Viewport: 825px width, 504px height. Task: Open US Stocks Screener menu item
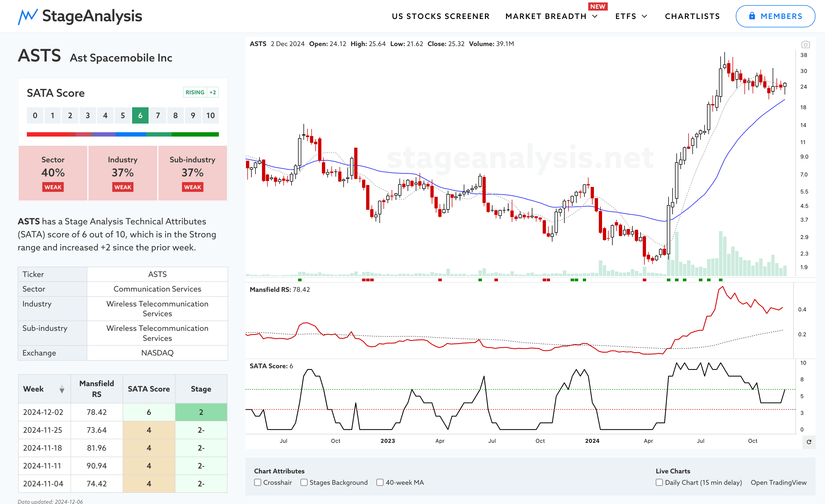pos(441,16)
